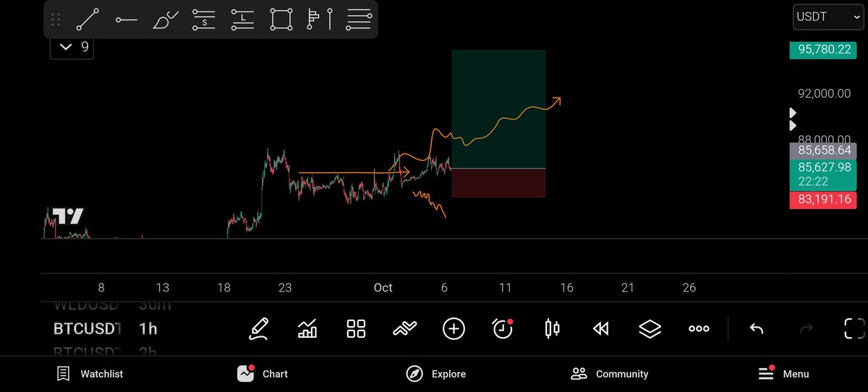Click the 16 date axis label

(566, 287)
